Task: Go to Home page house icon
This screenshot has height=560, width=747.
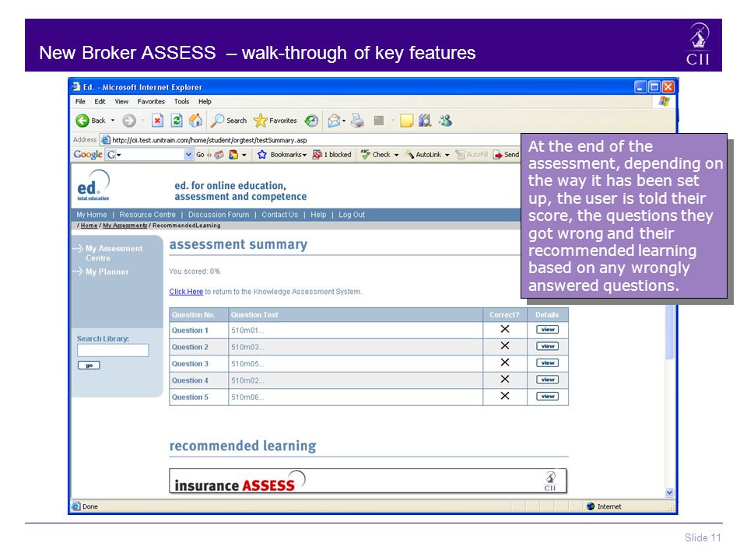Action: (x=195, y=121)
